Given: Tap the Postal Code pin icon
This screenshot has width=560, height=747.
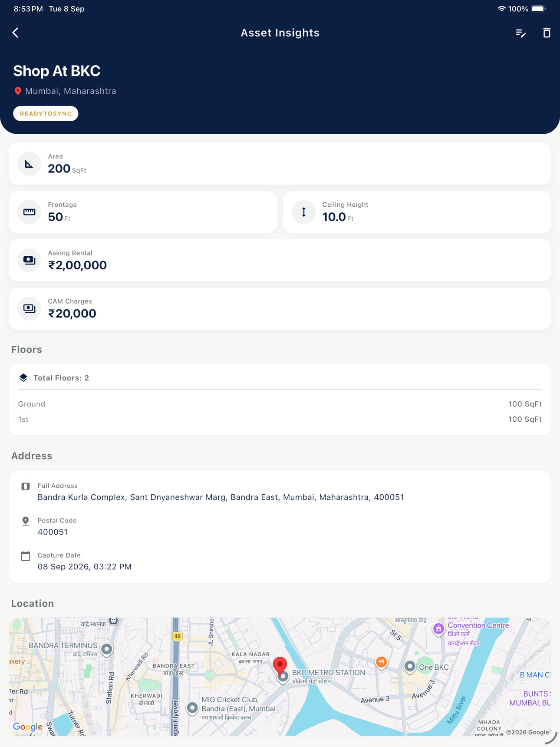Looking at the screenshot, I should coord(26,521).
